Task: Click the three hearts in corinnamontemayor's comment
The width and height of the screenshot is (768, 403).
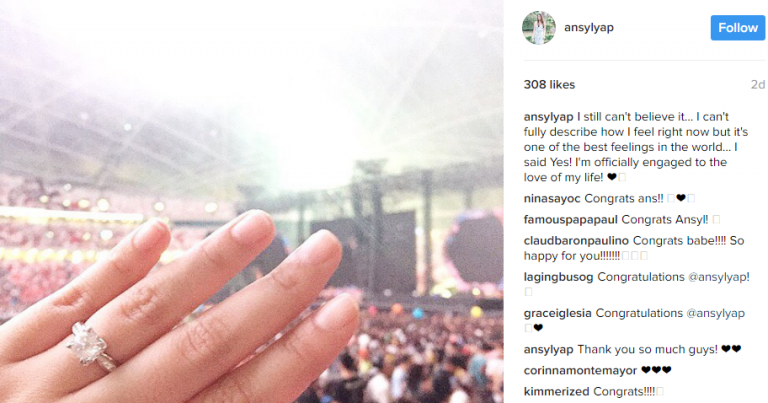Action: click(656, 370)
